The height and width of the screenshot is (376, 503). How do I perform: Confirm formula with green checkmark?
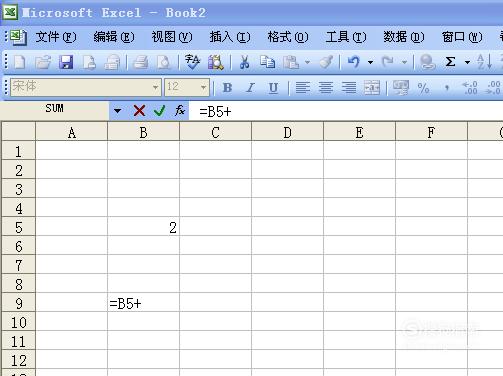pyautogui.click(x=159, y=110)
